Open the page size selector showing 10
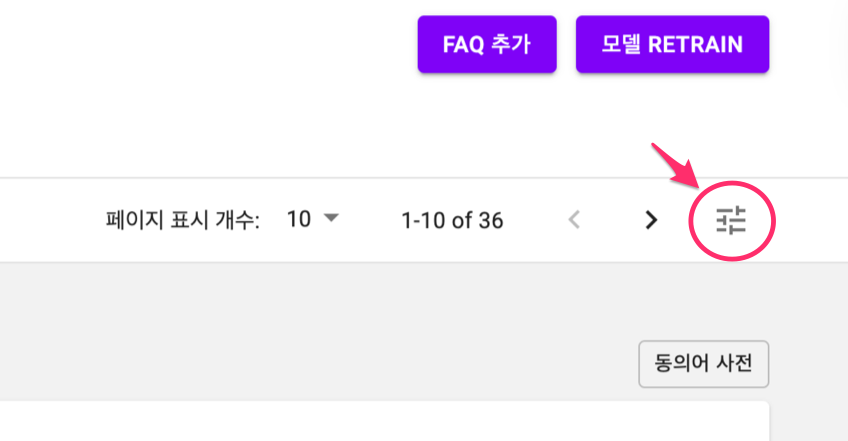This screenshot has width=848, height=441. [313, 219]
